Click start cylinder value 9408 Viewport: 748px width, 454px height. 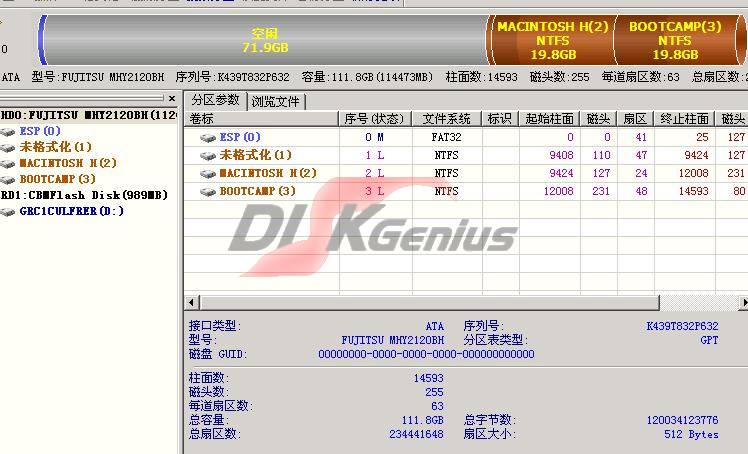pyautogui.click(x=561, y=155)
